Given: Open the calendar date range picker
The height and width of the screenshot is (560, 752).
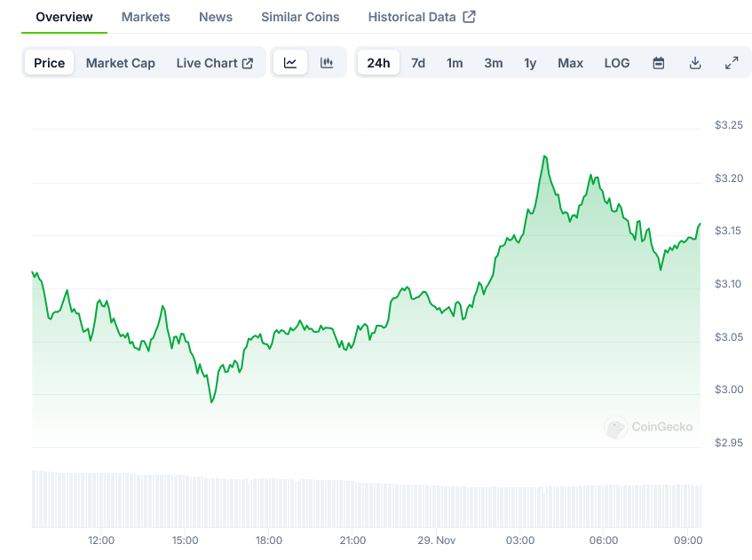Looking at the screenshot, I should tap(659, 63).
